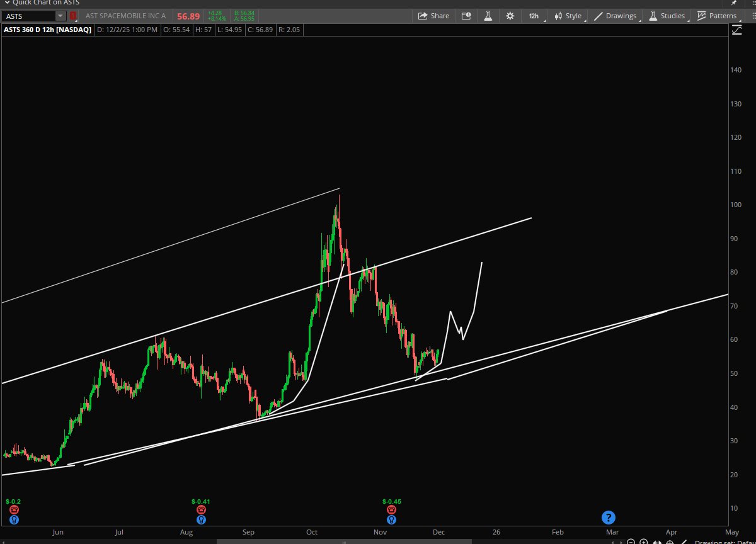756x544 pixels.
Task: Collapse the Quick Chart on ASTS panel
Action: click(x=8, y=3)
